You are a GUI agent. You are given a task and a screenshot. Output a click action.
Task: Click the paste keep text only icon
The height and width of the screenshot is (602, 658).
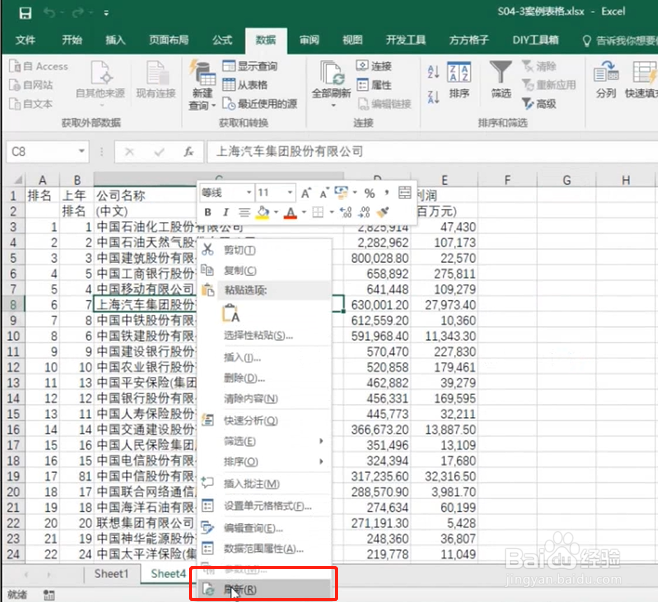click(231, 313)
